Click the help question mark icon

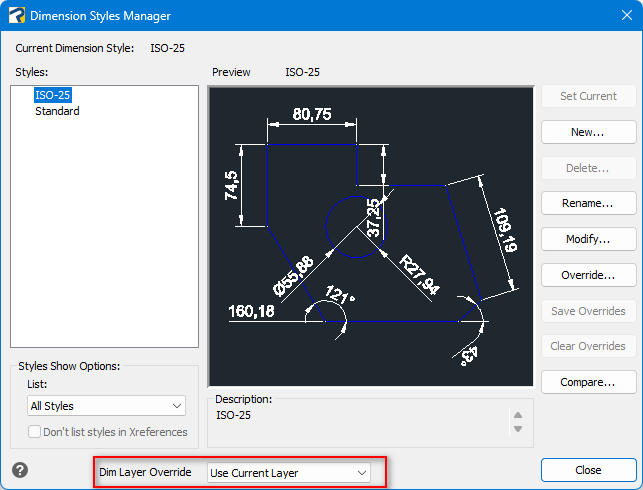(20, 470)
